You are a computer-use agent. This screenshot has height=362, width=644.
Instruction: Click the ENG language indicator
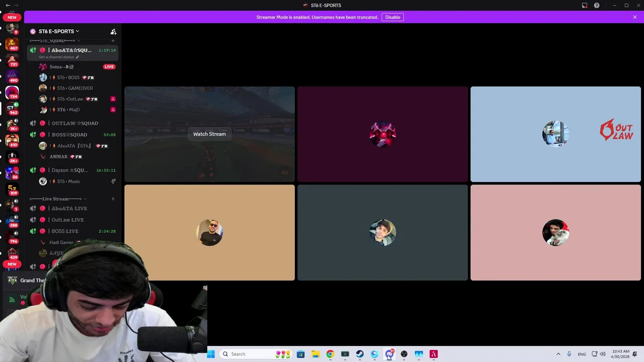pyautogui.click(x=582, y=354)
